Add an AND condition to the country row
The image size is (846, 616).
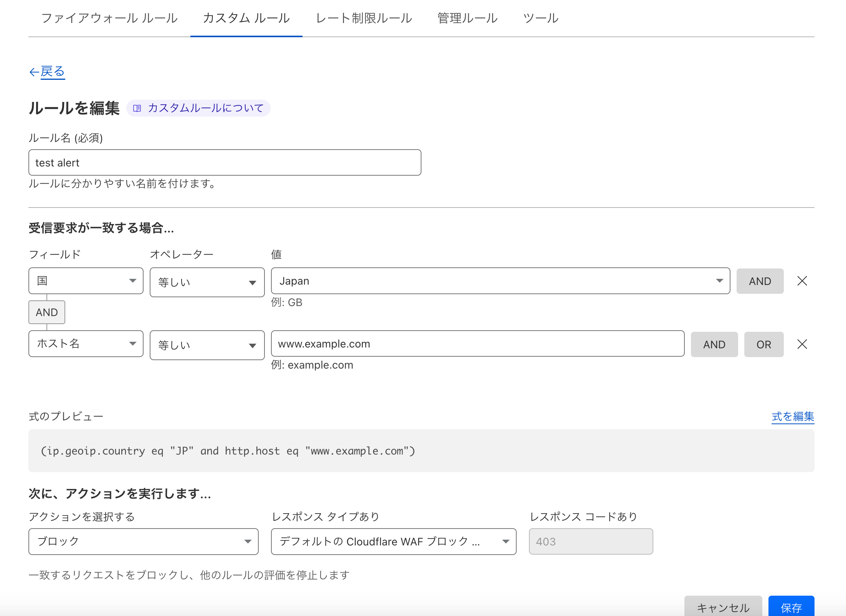pyautogui.click(x=760, y=281)
